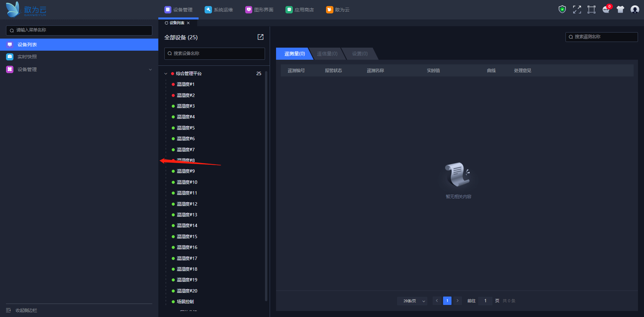Focus the 请输入菜单名称 search field
The image size is (644, 317).
tap(79, 30)
